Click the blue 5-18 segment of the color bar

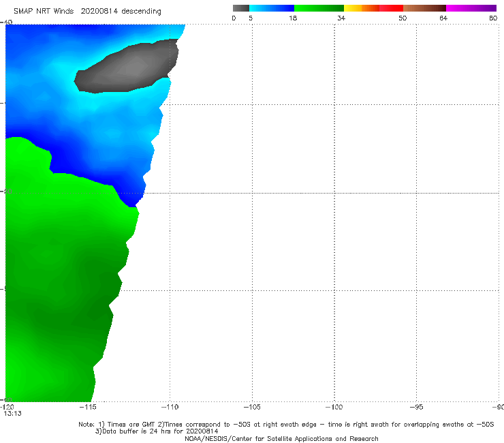click(272, 8)
